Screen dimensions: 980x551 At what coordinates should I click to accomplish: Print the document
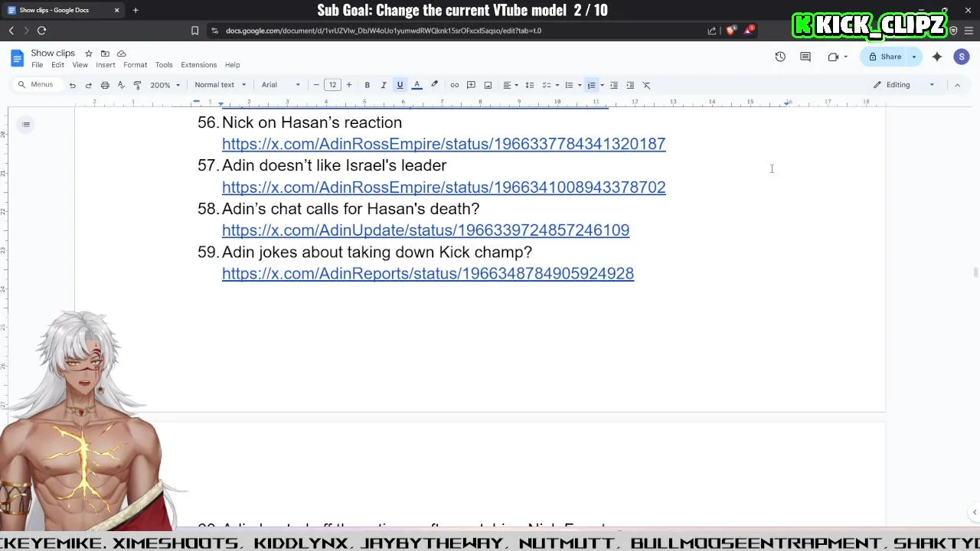(105, 85)
